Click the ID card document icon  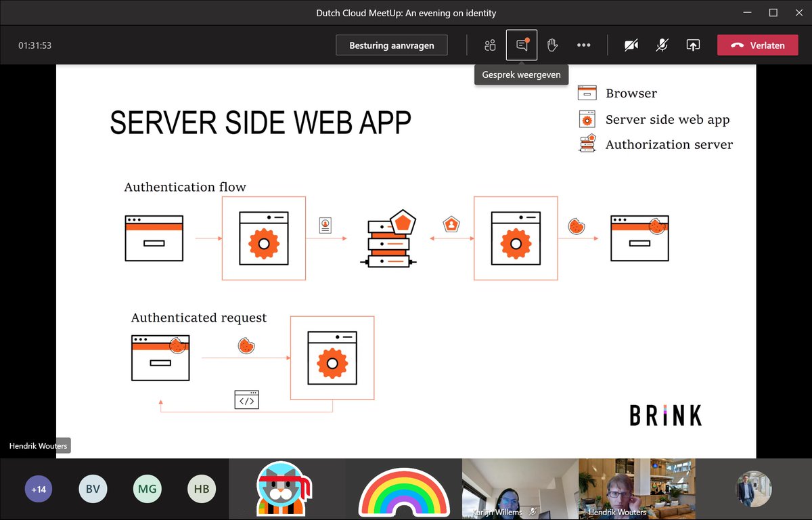[x=325, y=225]
